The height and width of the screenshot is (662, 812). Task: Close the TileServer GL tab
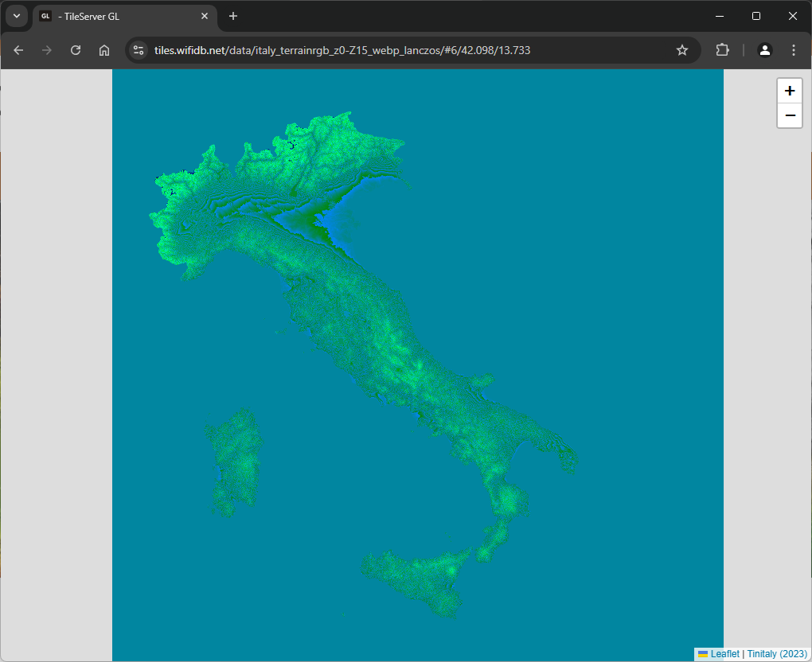[x=205, y=16]
